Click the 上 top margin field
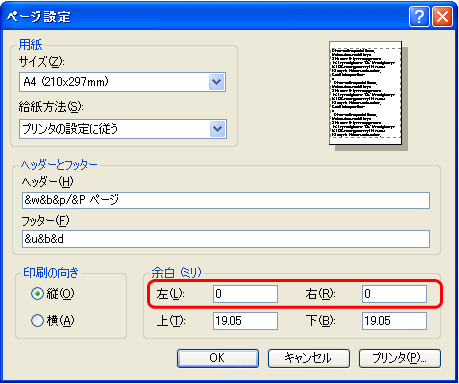 245,321
